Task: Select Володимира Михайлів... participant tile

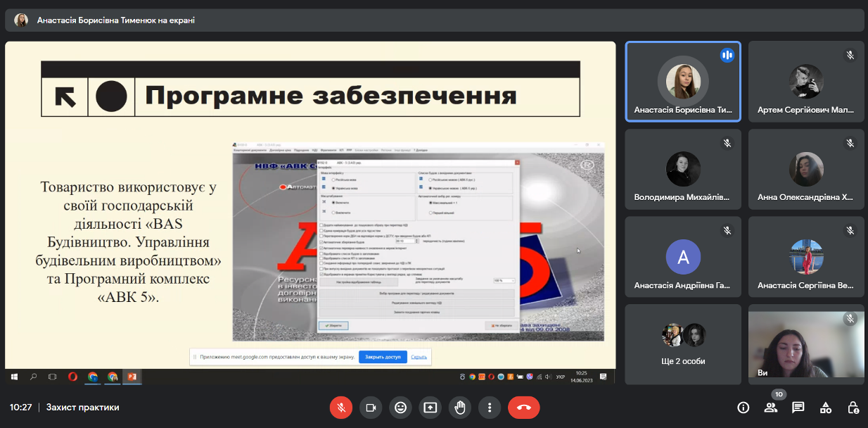Action: click(683, 170)
